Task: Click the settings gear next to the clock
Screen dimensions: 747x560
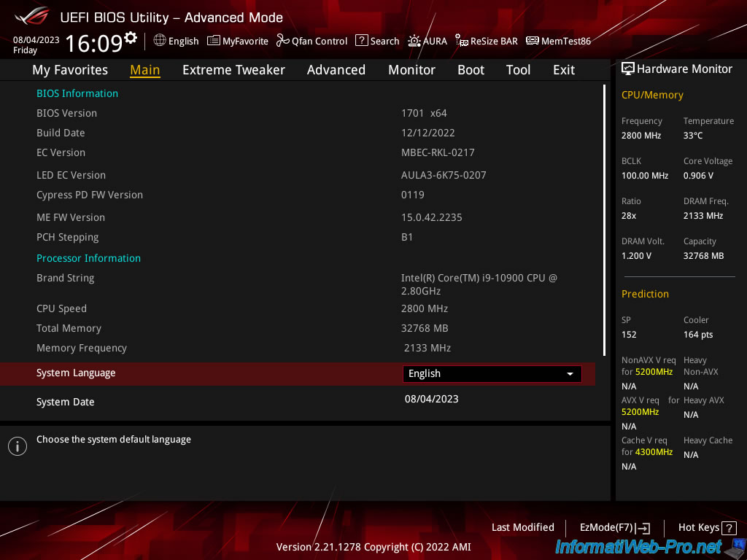Action: tap(131, 38)
